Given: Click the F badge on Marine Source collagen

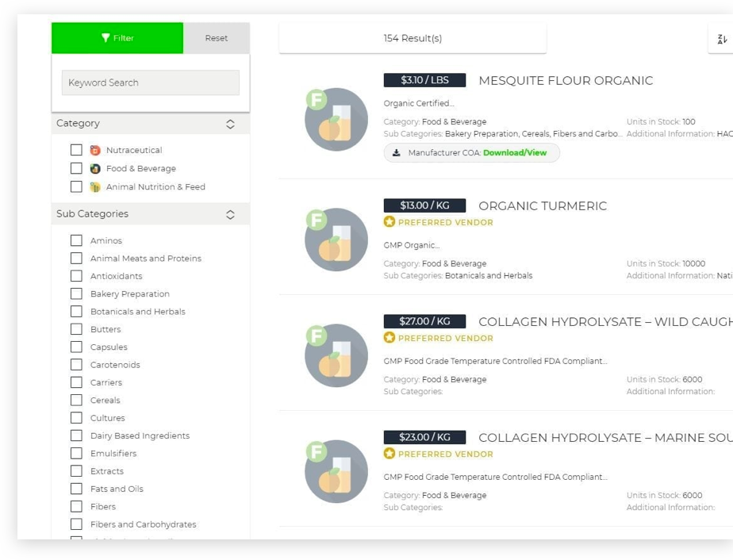Looking at the screenshot, I should coord(317,451).
